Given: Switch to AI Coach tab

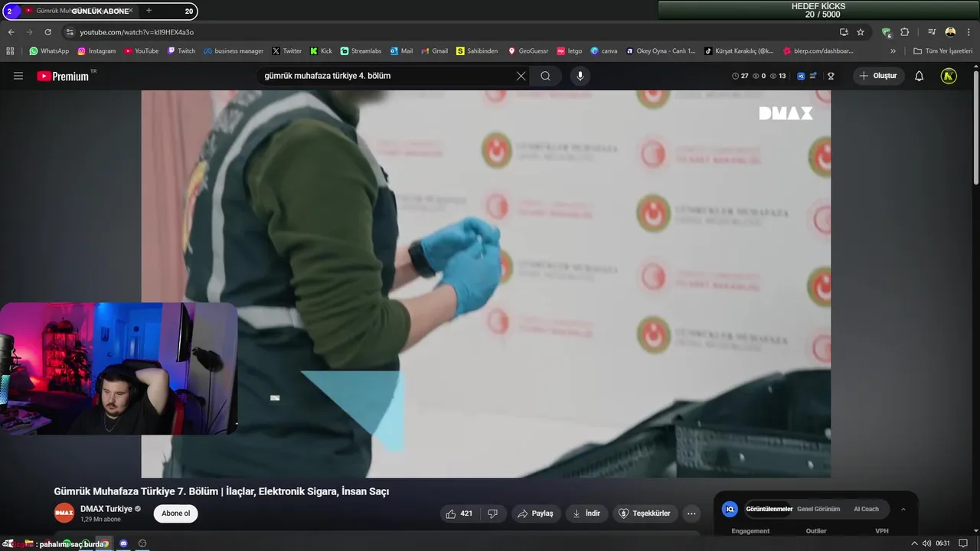Looking at the screenshot, I should click(866, 509).
